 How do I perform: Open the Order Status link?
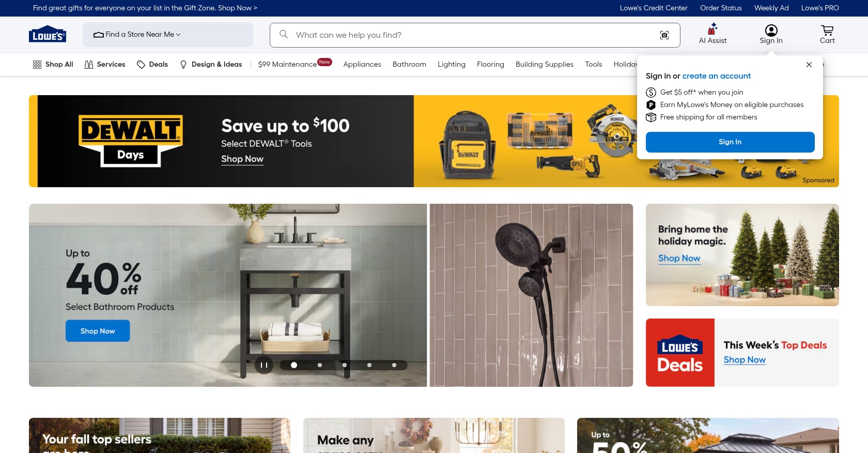(x=721, y=8)
